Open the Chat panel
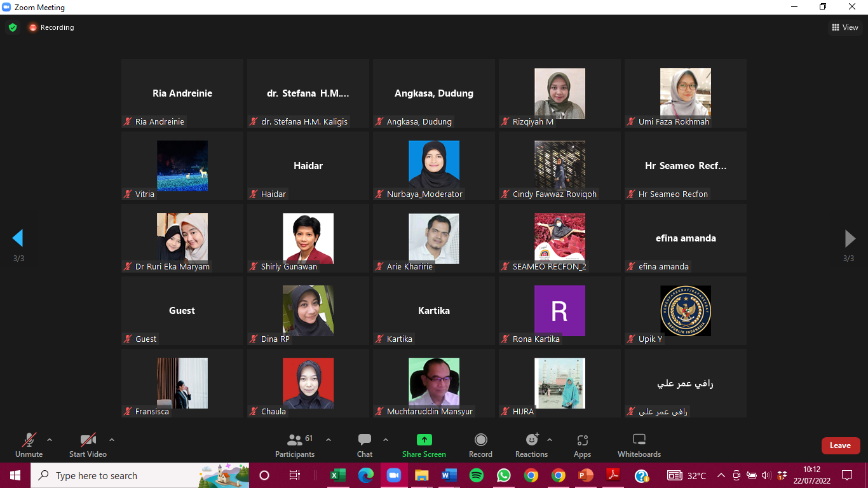Image resolution: width=868 pixels, height=488 pixels. tap(365, 440)
